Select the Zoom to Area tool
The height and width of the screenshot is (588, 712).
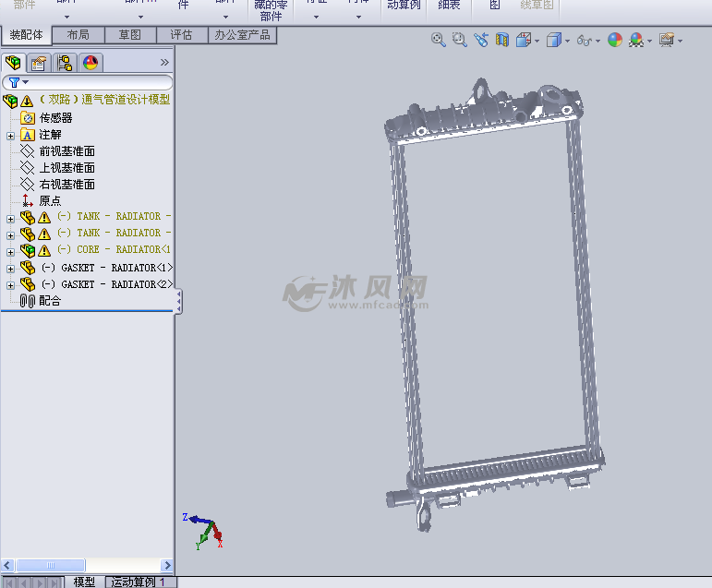460,40
